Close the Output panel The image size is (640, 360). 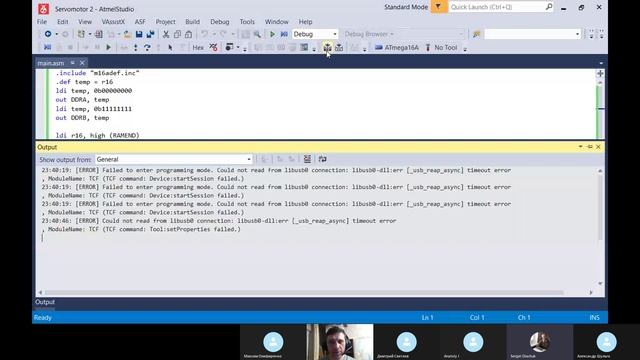pyautogui.click(x=598, y=147)
